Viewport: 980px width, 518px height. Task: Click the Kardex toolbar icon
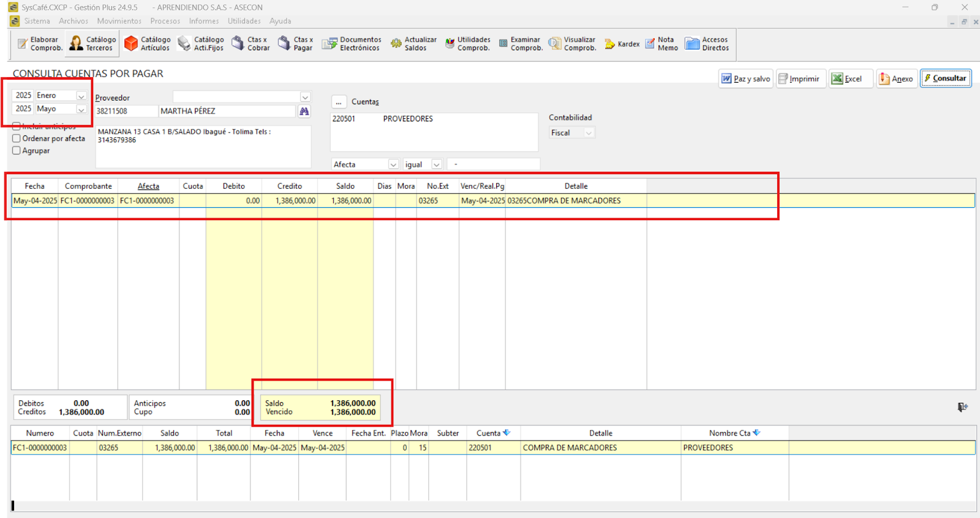pyautogui.click(x=622, y=44)
